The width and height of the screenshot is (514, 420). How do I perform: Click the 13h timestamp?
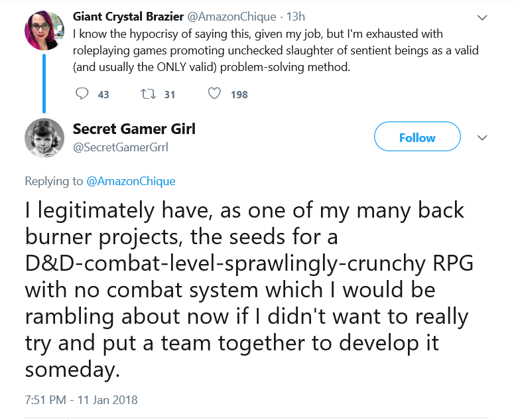tap(296, 17)
